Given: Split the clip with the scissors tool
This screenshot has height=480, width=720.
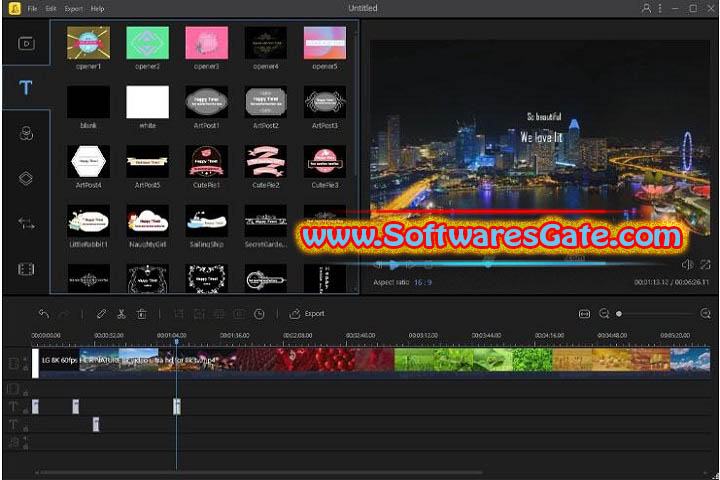Looking at the screenshot, I should click(x=121, y=314).
